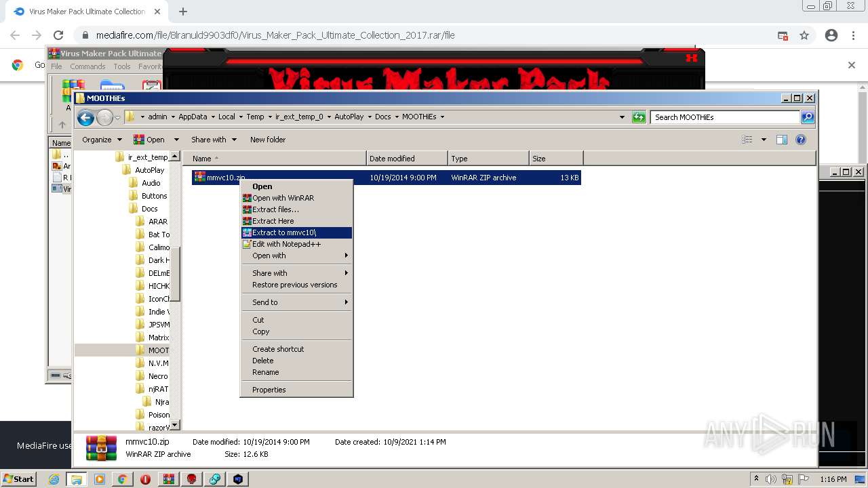The height and width of the screenshot is (488, 868).
Task: Select 'Extract to mmvc10\' menu entry
Action: tap(297, 232)
